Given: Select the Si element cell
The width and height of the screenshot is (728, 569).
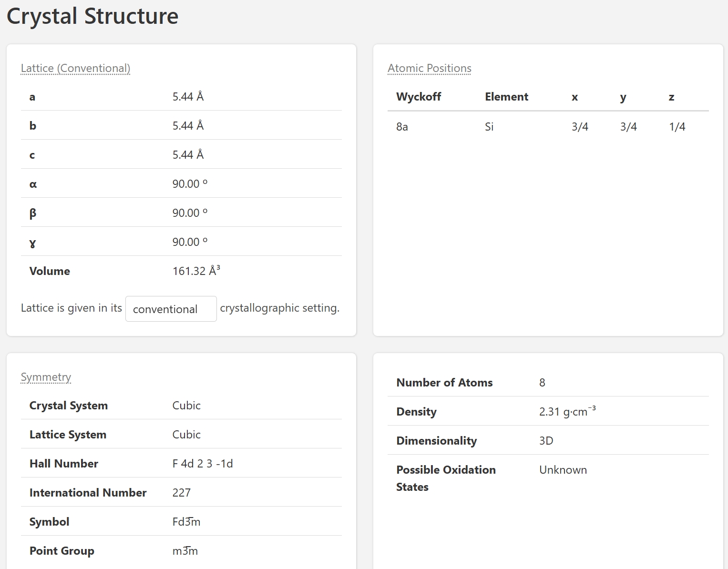Looking at the screenshot, I should click(x=489, y=127).
